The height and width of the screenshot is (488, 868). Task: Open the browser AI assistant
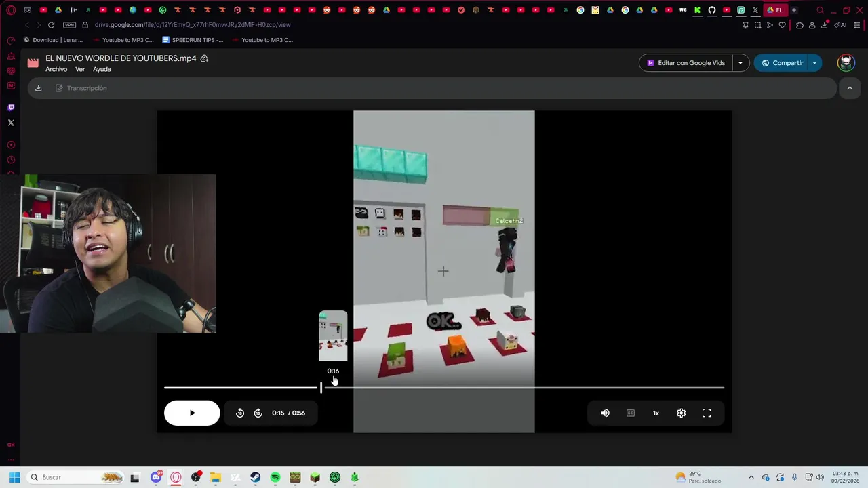[841, 25]
